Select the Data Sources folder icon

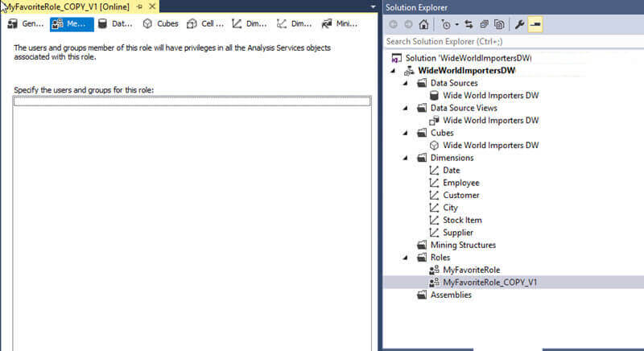(422, 84)
